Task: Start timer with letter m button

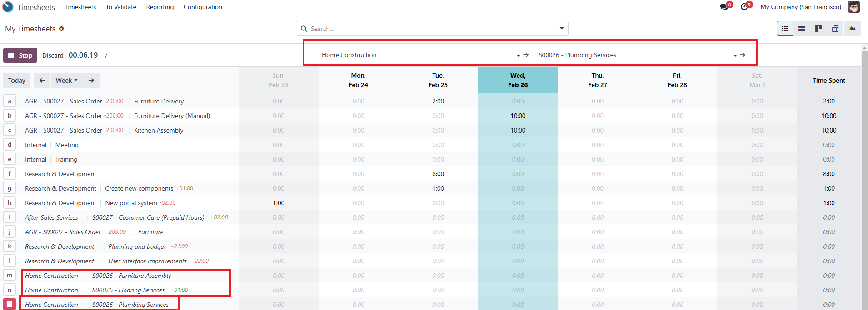Action: tap(10, 275)
